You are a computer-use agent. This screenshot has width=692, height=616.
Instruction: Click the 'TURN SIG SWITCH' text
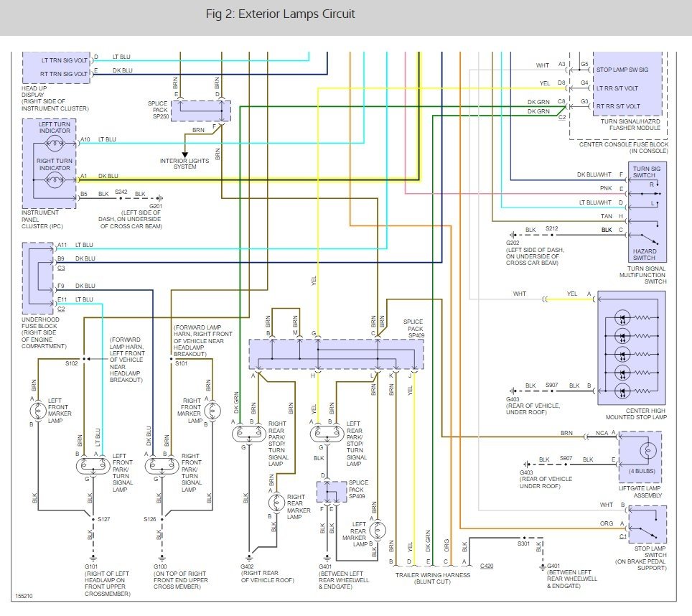coord(647,172)
